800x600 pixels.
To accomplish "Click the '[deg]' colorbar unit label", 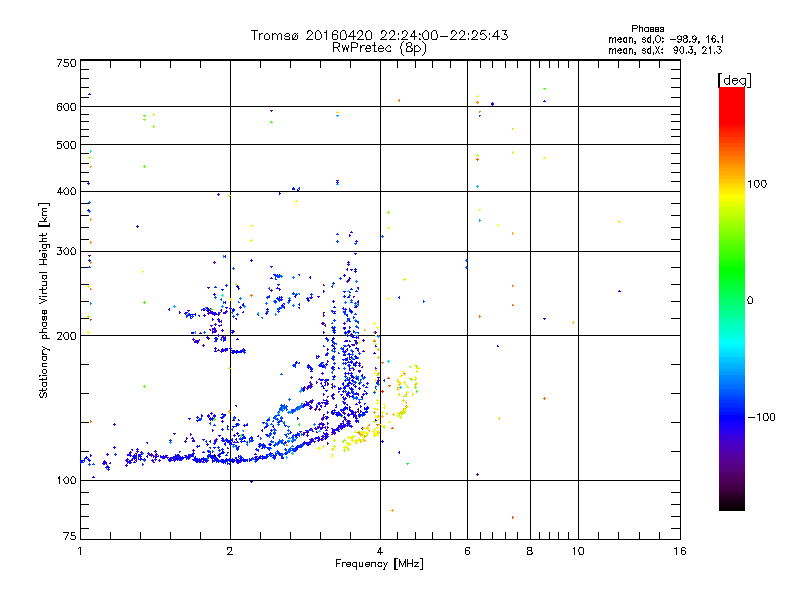I will 734,80.
